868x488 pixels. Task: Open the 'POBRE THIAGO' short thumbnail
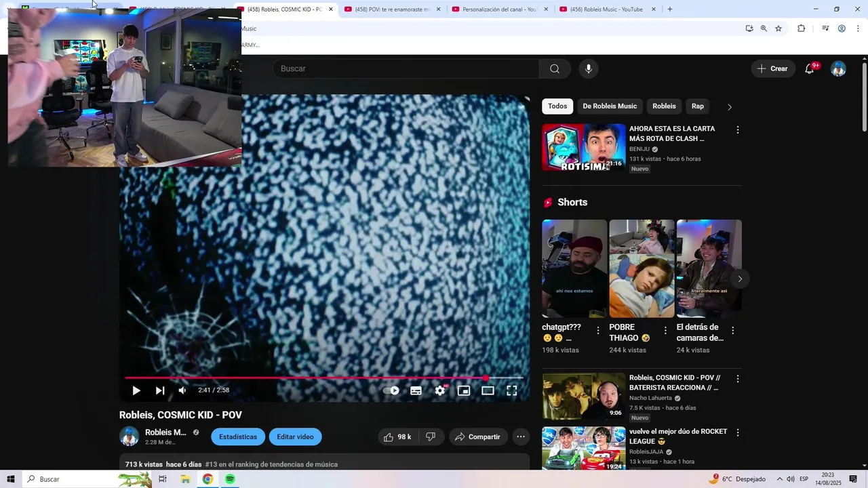[x=642, y=268]
